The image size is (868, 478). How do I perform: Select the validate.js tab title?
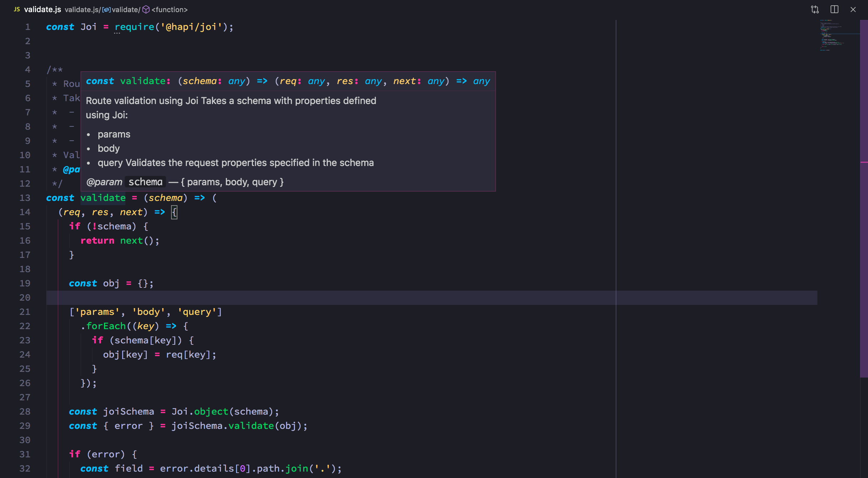click(x=42, y=10)
